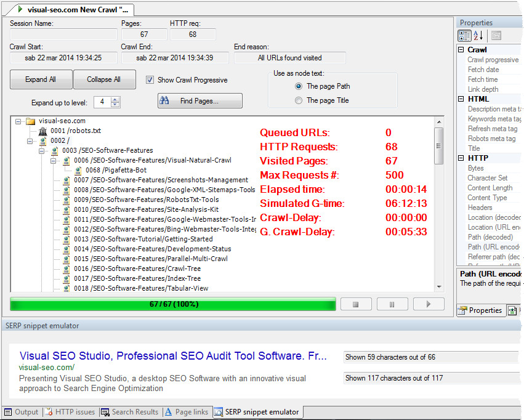The height and width of the screenshot is (420, 524).
Task: Click page icon next to 0068 /Pigafetta-Bot
Action: pyautogui.click(x=78, y=171)
